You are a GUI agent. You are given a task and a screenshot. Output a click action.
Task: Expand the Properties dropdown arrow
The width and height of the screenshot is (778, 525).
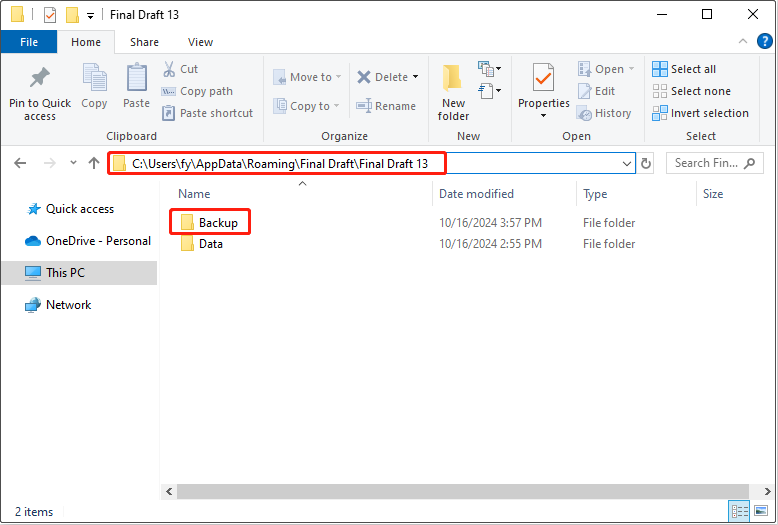pos(543,116)
